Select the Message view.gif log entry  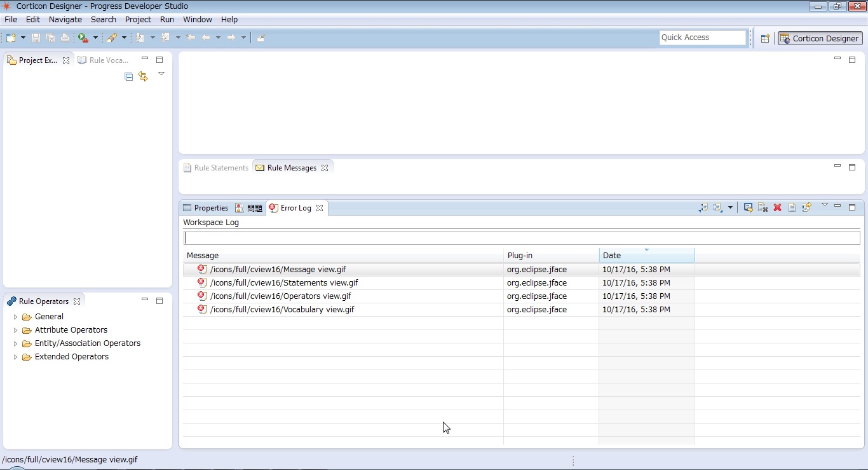click(522, 270)
